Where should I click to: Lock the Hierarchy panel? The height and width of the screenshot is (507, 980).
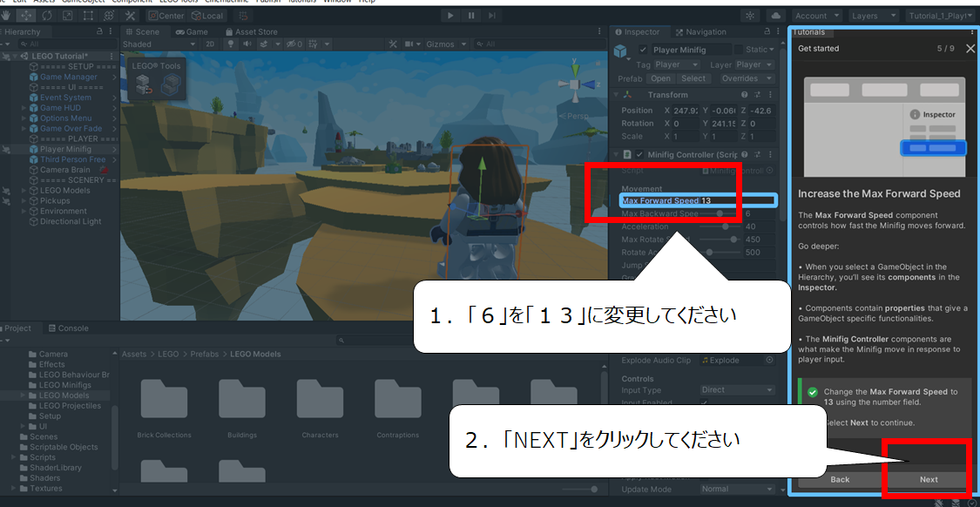coord(99,31)
